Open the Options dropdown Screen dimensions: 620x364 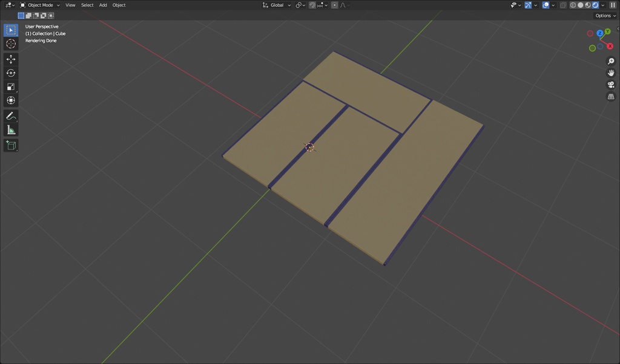pyautogui.click(x=605, y=15)
